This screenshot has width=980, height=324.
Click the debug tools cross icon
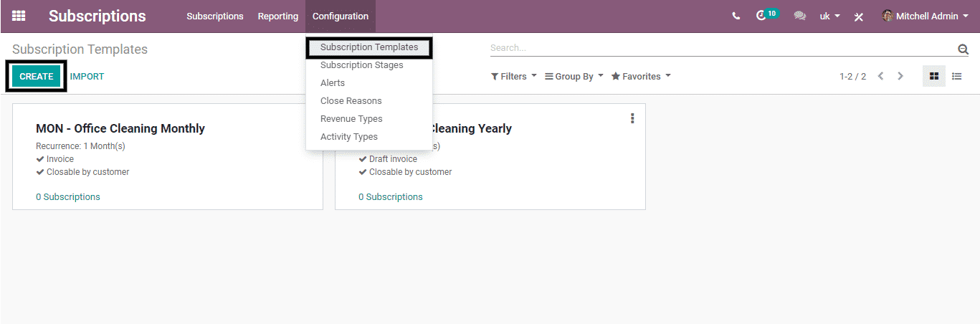(858, 16)
